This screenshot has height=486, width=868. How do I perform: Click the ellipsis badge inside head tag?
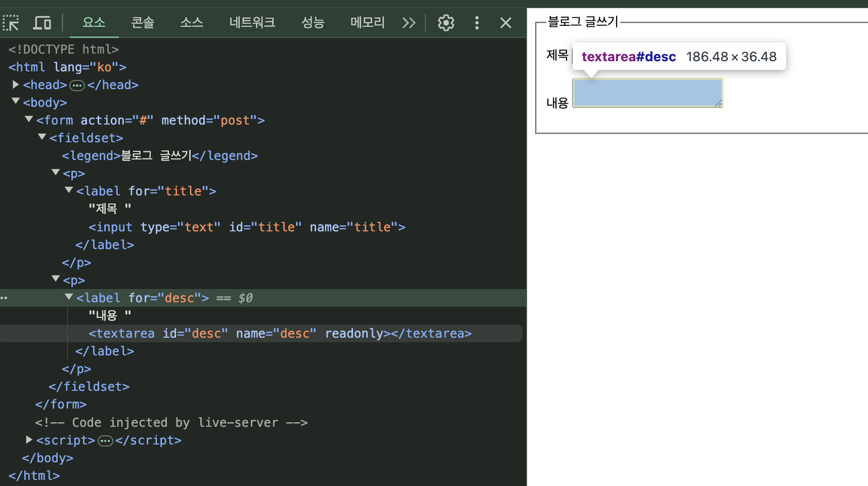(77, 86)
